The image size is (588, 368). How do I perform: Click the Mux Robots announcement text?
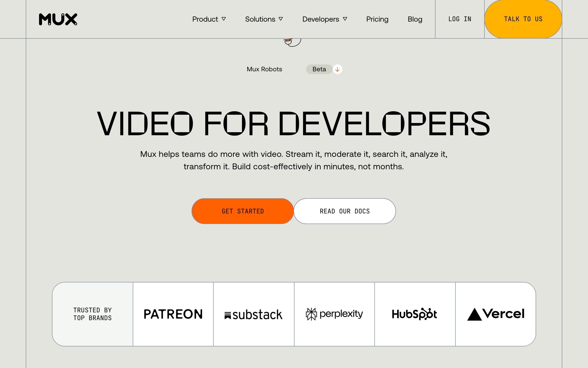click(264, 69)
